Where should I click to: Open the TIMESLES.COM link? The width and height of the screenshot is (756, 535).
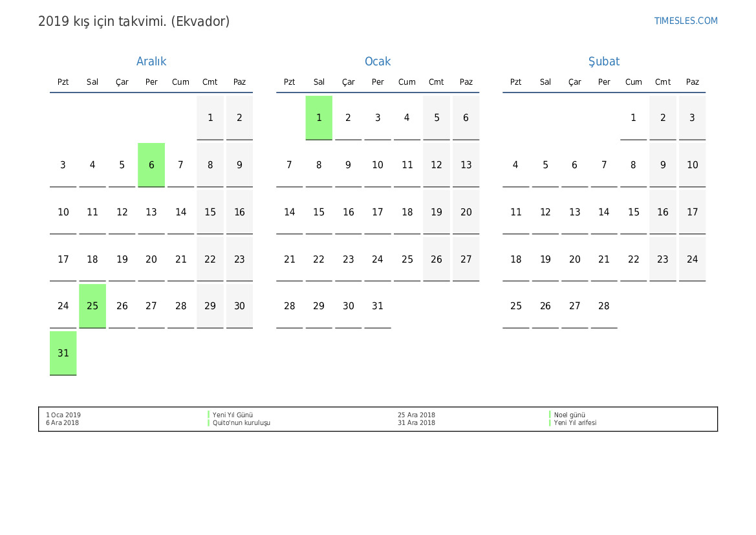(686, 21)
